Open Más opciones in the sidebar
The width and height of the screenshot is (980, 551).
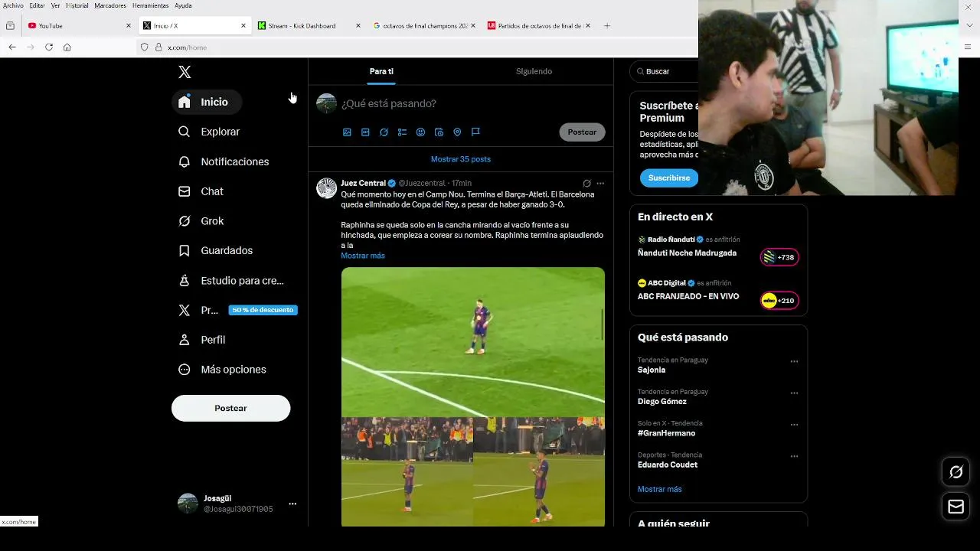(222, 370)
